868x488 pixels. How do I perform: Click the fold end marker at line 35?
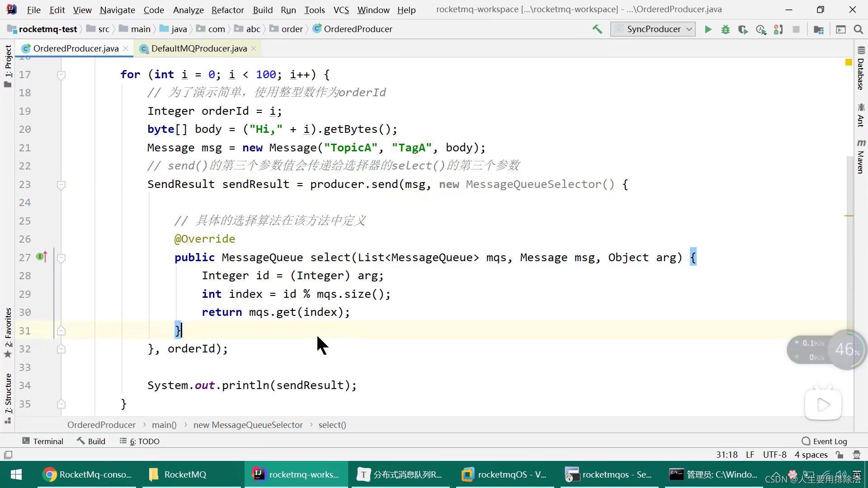click(x=61, y=404)
